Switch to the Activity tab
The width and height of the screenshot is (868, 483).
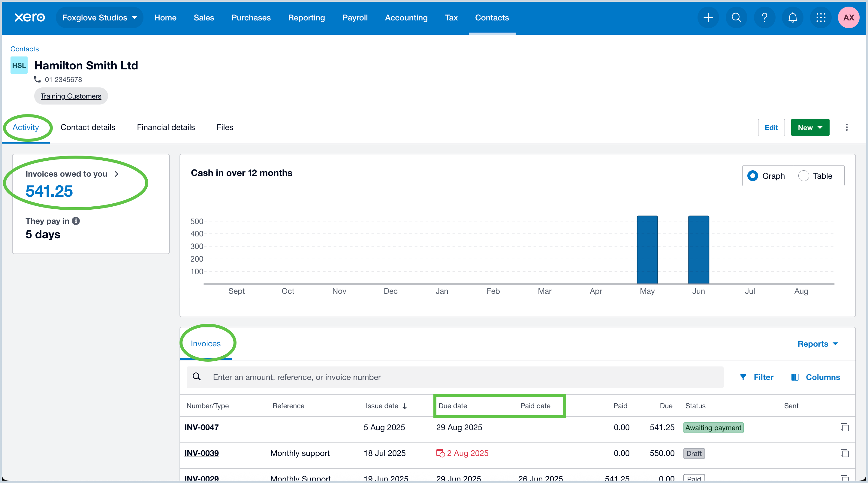pos(26,127)
